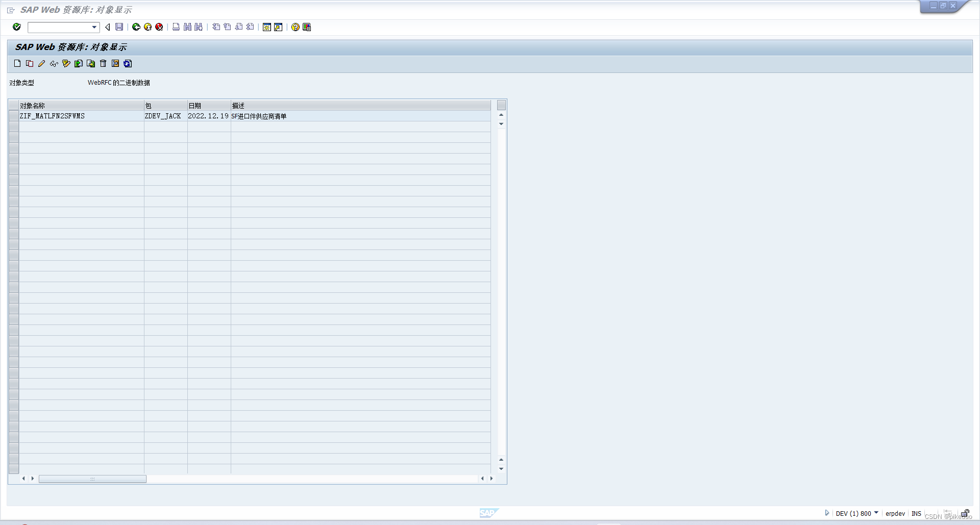The width and height of the screenshot is (980, 525).
Task: Click the edit info pencil-note icon
Action: (66, 64)
